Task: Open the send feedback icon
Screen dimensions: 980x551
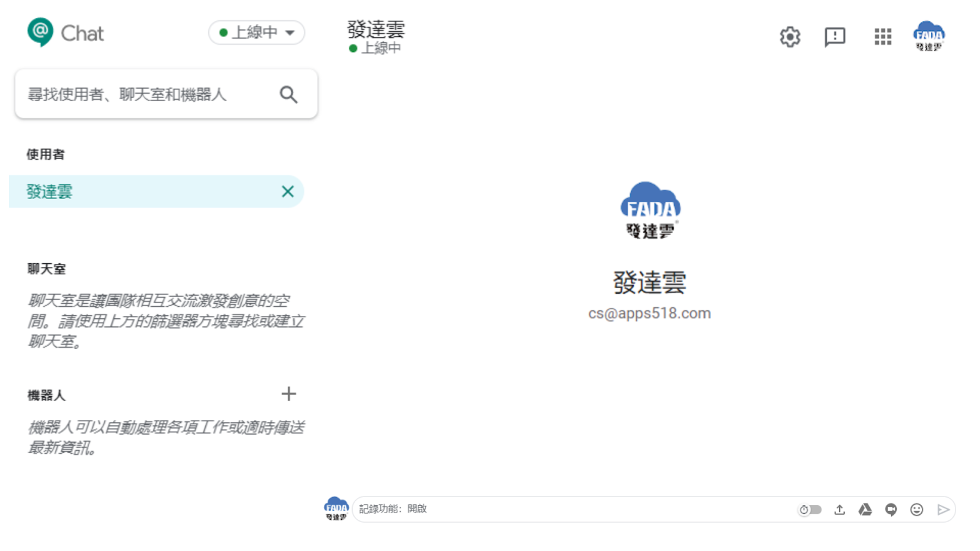Action: (835, 37)
